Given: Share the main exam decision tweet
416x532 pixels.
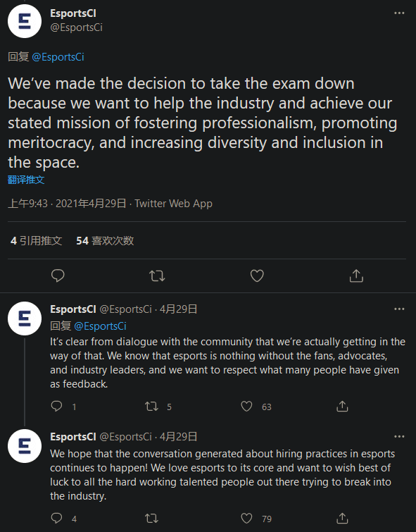Looking at the screenshot, I should click(356, 276).
